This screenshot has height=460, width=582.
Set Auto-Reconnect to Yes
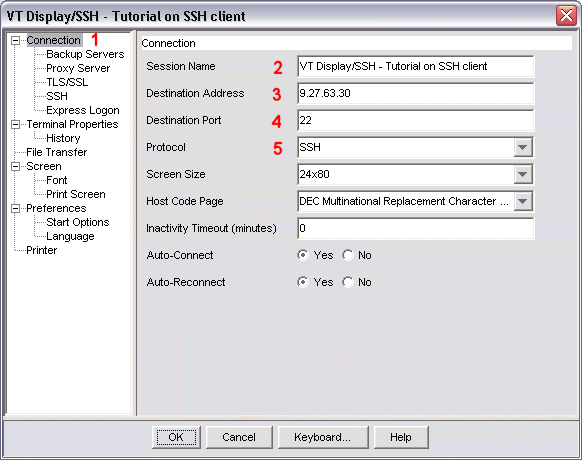[x=303, y=283]
